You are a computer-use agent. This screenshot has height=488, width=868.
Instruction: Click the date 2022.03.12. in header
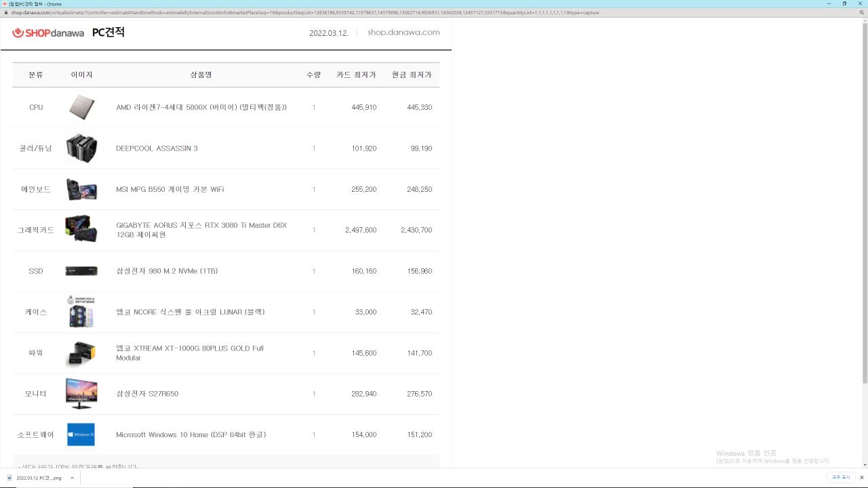(329, 33)
